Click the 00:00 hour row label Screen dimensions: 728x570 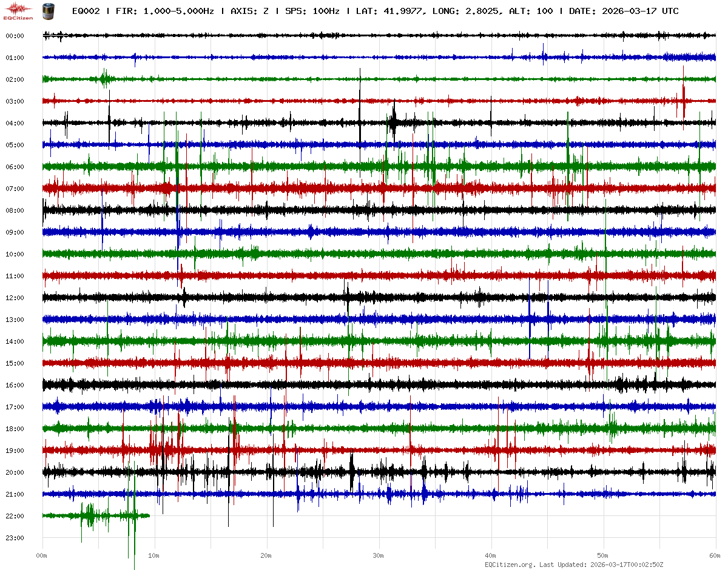click(x=15, y=36)
